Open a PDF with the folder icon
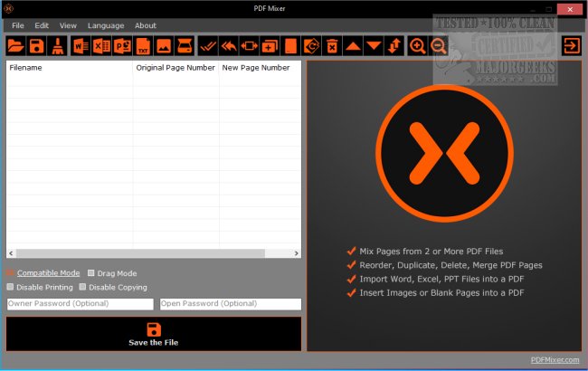Viewport: 588px width, 371px height. pyautogui.click(x=15, y=46)
